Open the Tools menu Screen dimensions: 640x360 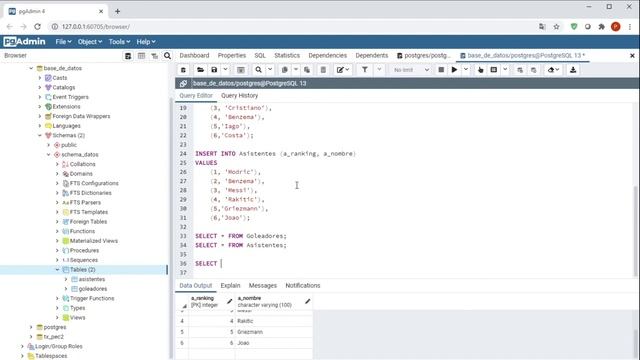point(119,42)
